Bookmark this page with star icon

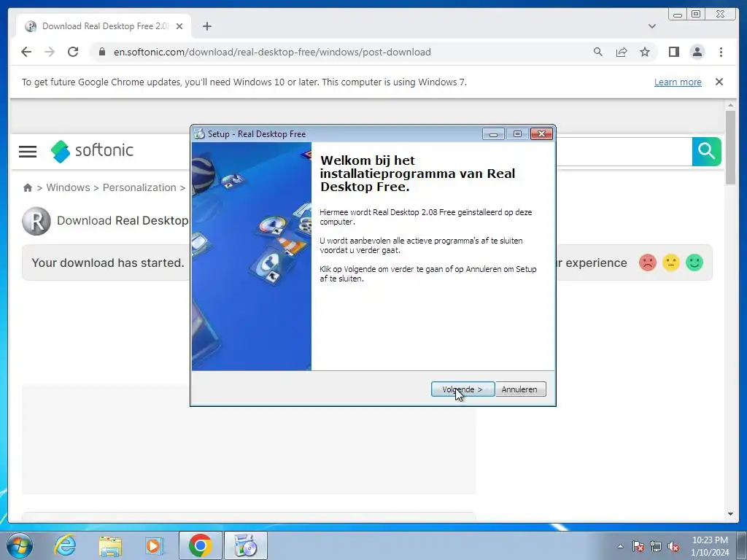[645, 52]
